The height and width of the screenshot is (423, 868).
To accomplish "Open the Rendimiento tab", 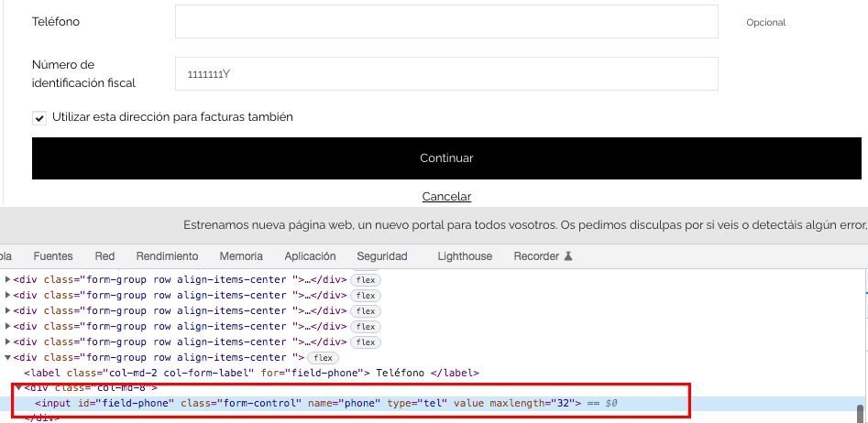I will click(167, 256).
